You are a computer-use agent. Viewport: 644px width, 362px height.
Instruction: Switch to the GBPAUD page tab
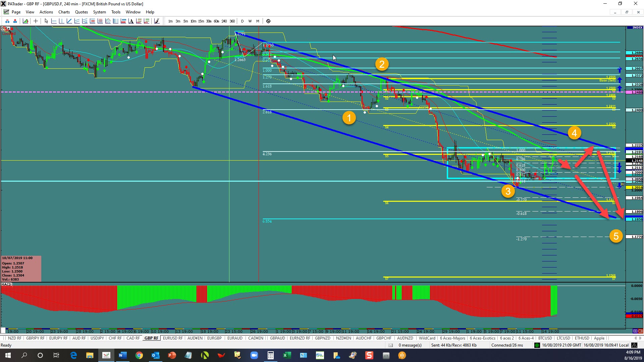pyautogui.click(x=277, y=338)
